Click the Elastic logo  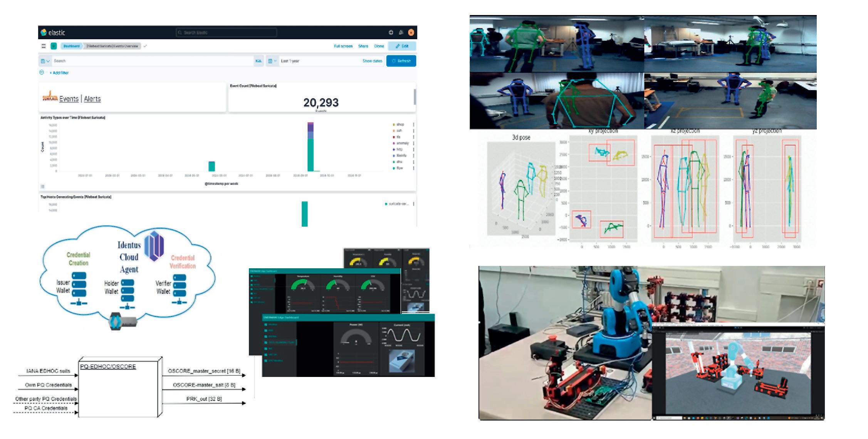tap(53, 33)
